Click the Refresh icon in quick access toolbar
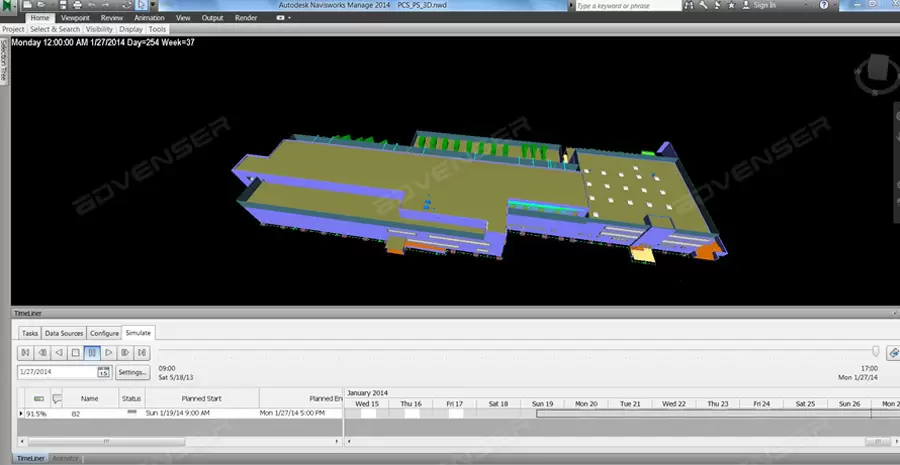 click(x=127, y=5)
